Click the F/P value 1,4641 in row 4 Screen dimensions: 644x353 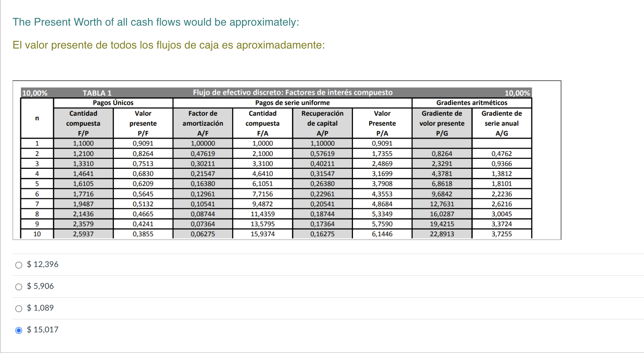pos(83,173)
